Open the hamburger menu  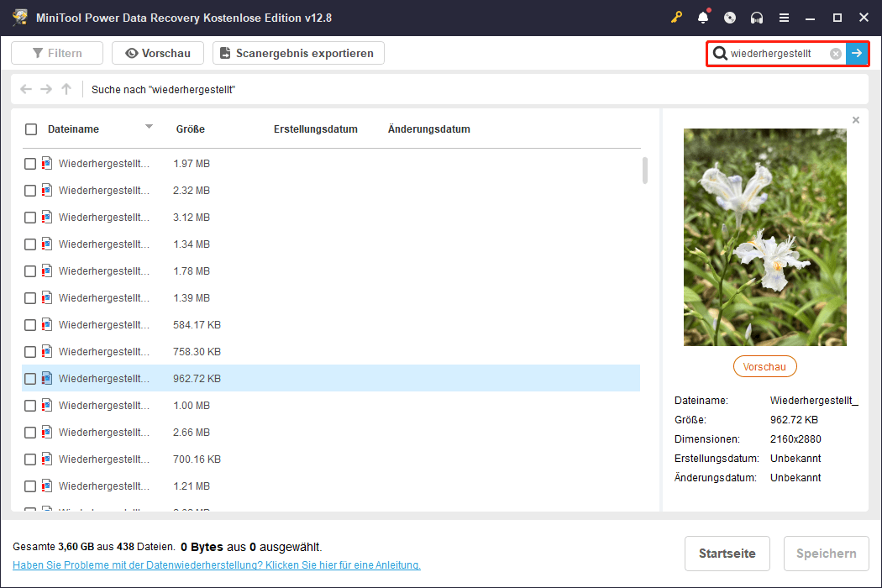(x=785, y=17)
